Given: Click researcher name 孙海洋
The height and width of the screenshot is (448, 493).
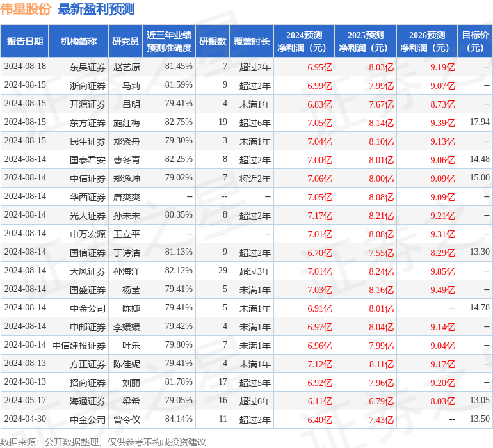Looking at the screenshot, I should (127, 271).
